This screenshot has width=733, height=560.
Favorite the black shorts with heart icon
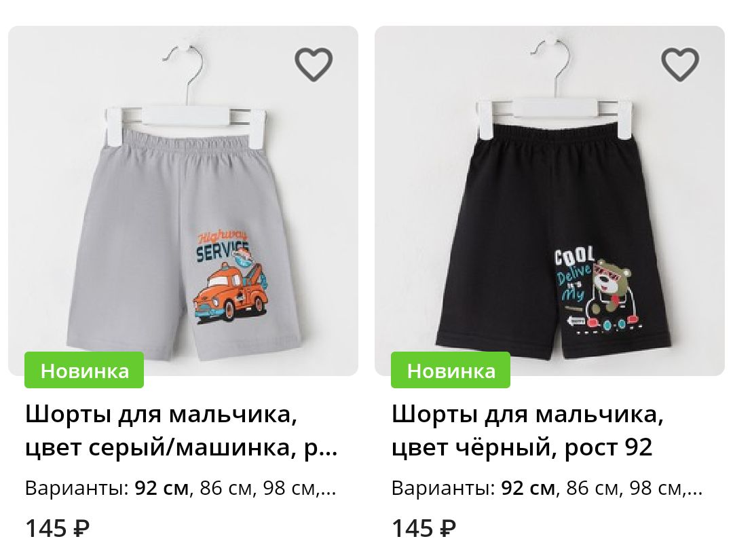pyautogui.click(x=679, y=64)
